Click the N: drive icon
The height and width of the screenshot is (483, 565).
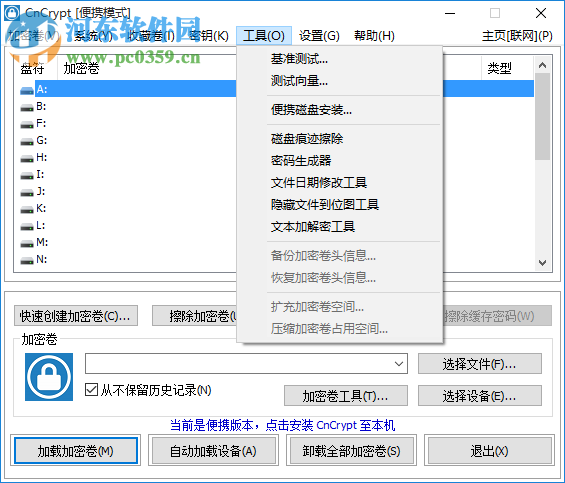[27, 260]
